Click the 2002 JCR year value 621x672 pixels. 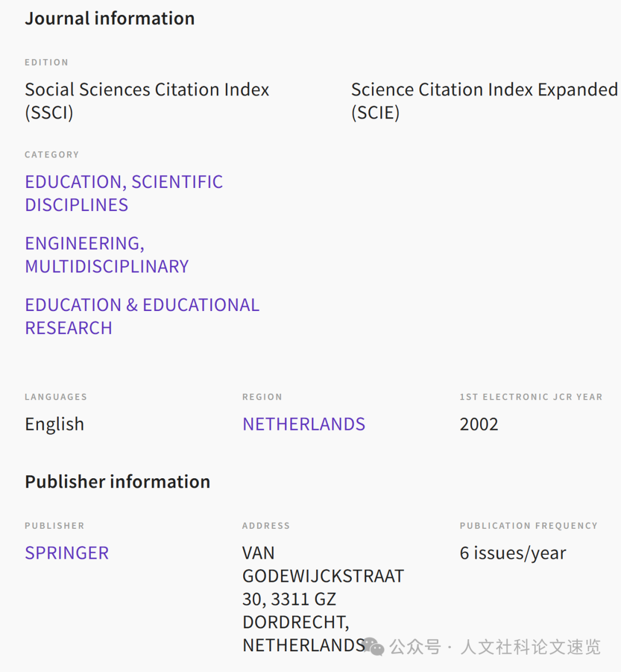(479, 424)
